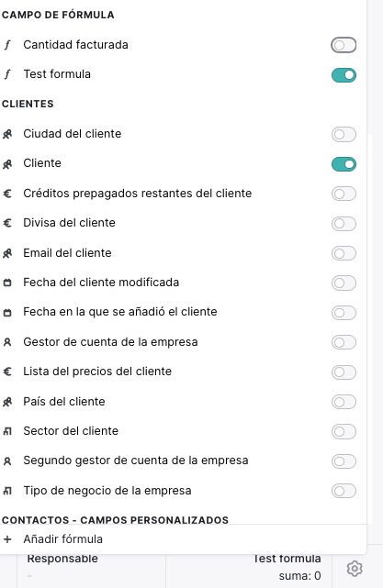The height and width of the screenshot is (588, 383).
Task: Click the calendar icon beside Fecha del cliente modificada
Action: point(7,283)
